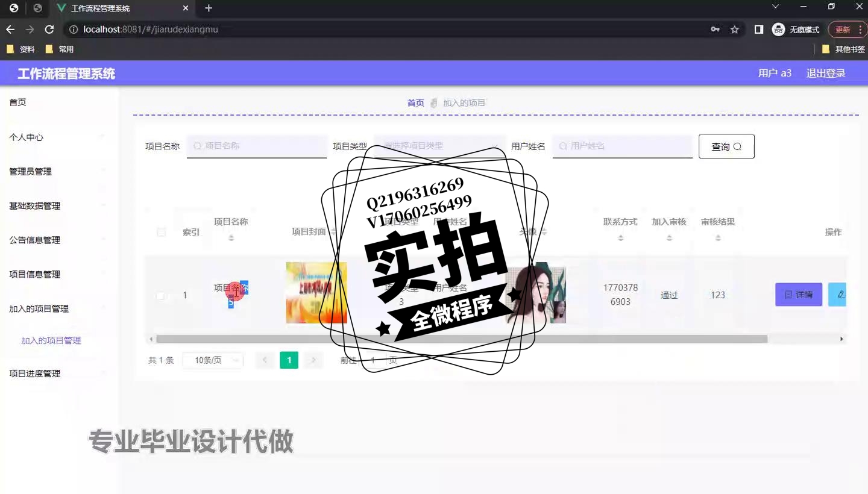Focus the 用户姓名 search field
Image resolution: width=868 pixels, height=494 pixels.
(x=623, y=146)
